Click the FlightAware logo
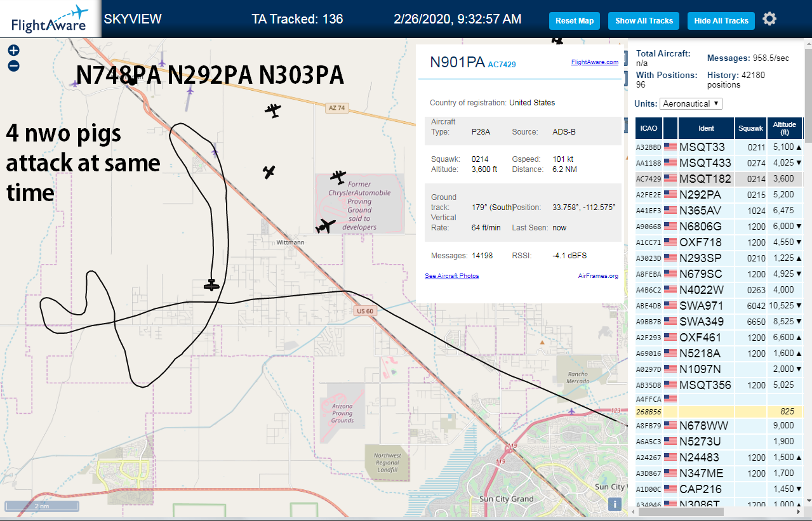This screenshot has height=521, width=812. click(50, 18)
